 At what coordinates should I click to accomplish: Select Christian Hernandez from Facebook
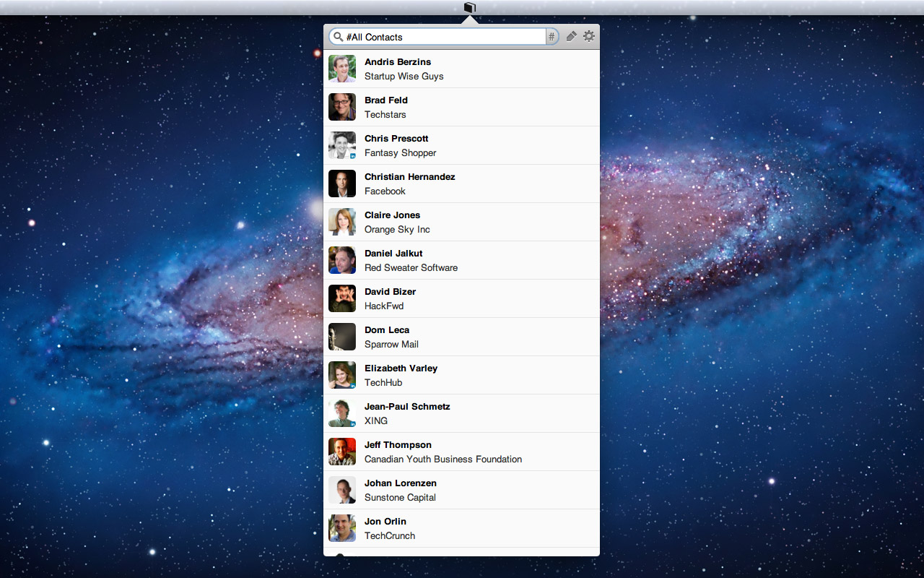(461, 184)
